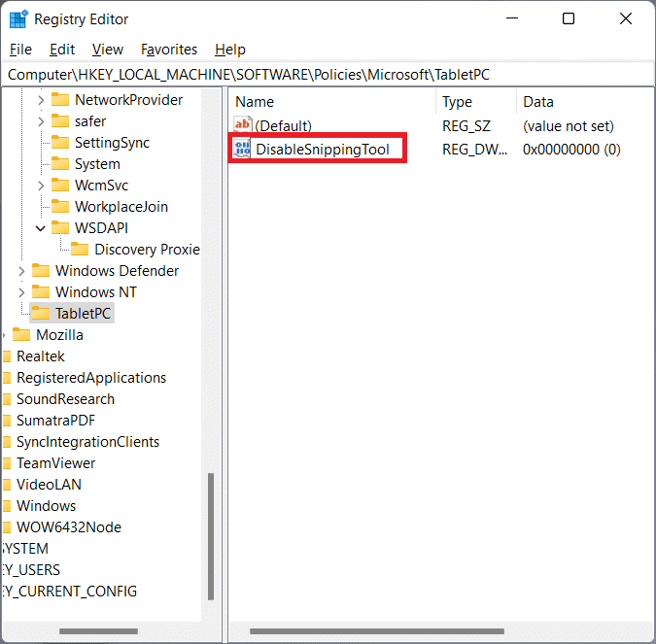This screenshot has height=644, width=656.
Task: Click the (Default) string value icon
Action: [242, 124]
